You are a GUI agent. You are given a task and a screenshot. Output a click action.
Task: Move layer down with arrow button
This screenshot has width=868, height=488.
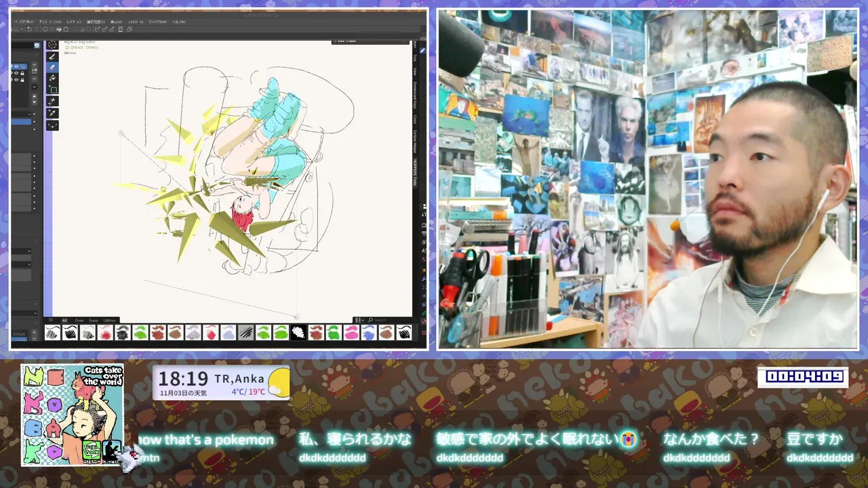tap(35, 102)
